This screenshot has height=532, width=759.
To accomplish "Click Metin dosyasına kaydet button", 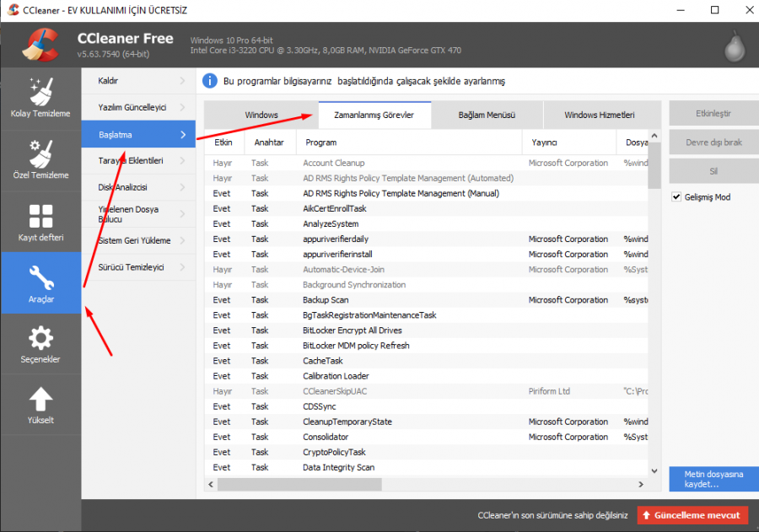I will [x=713, y=480].
